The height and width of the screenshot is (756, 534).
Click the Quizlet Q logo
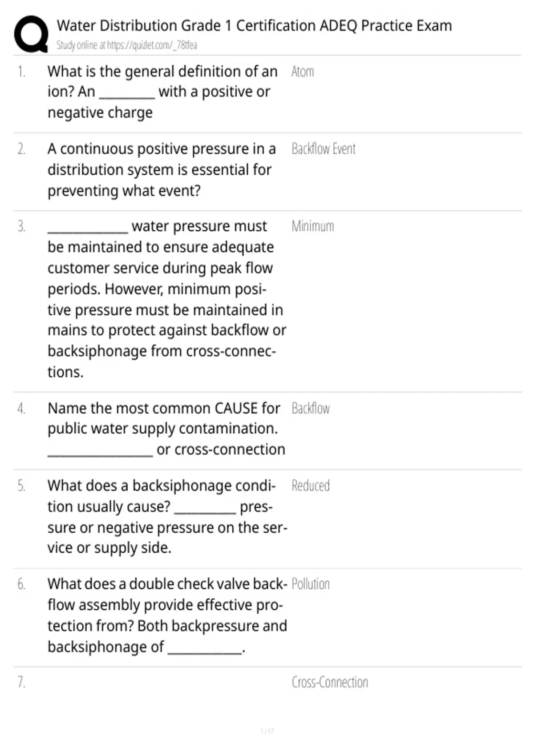pyautogui.click(x=31, y=35)
